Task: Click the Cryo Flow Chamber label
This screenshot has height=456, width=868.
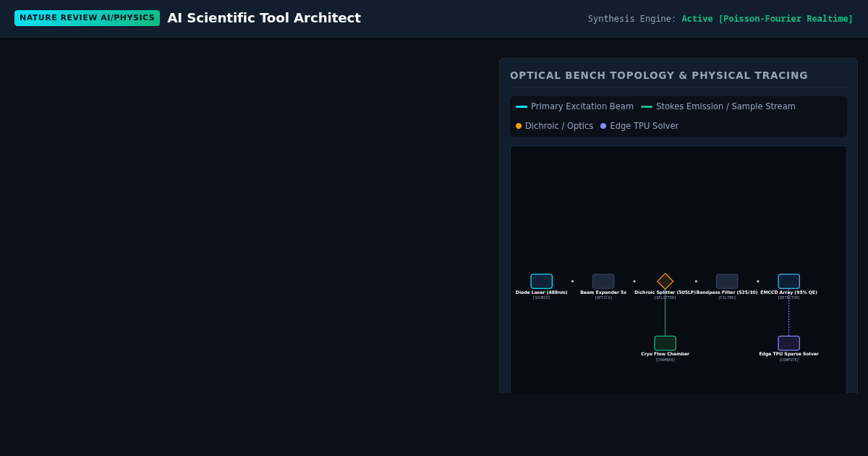Action: (x=665, y=354)
